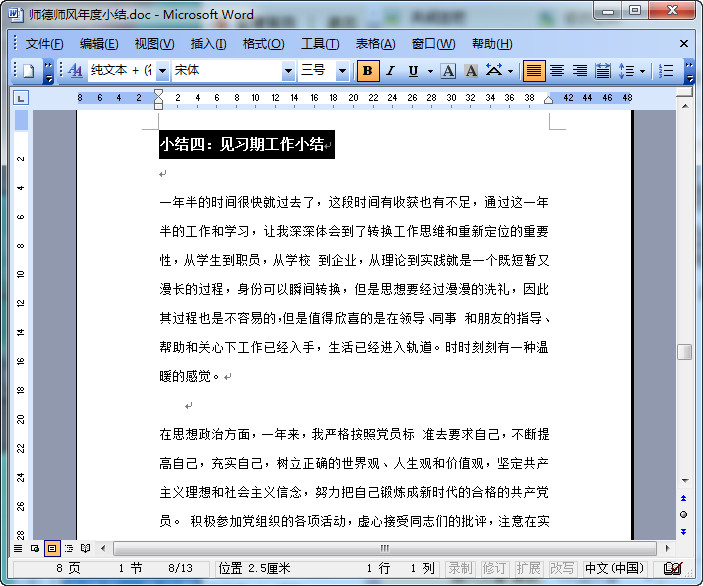The width and height of the screenshot is (703, 586).
Task: Open the 格式(O) menu
Action: [x=263, y=43]
